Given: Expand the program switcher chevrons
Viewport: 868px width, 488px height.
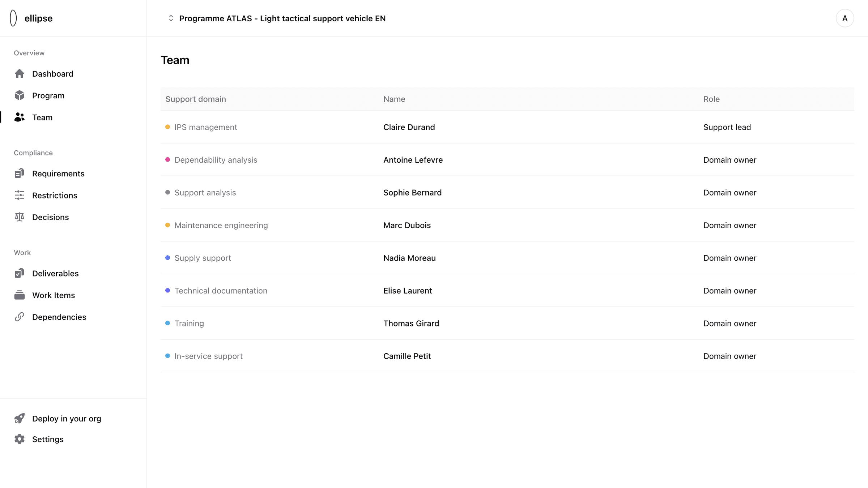Looking at the screenshot, I should click(171, 18).
